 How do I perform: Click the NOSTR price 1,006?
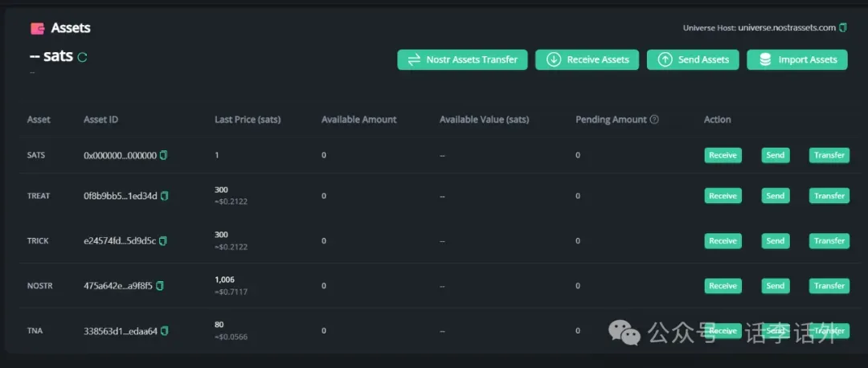click(224, 280)
